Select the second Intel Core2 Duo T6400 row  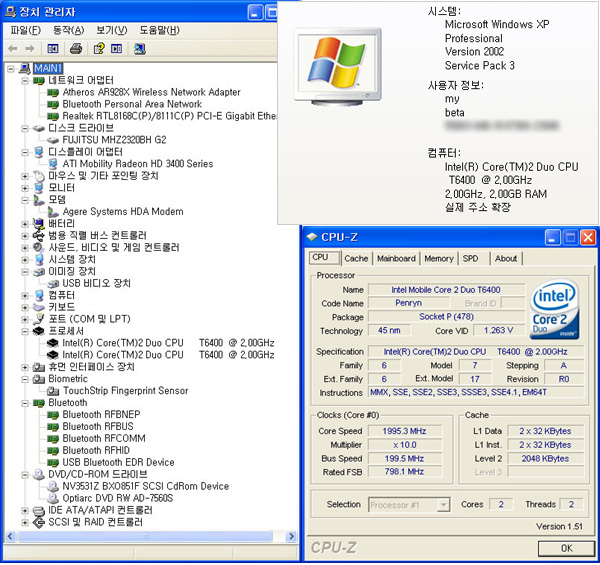click(x=168, y=355)
